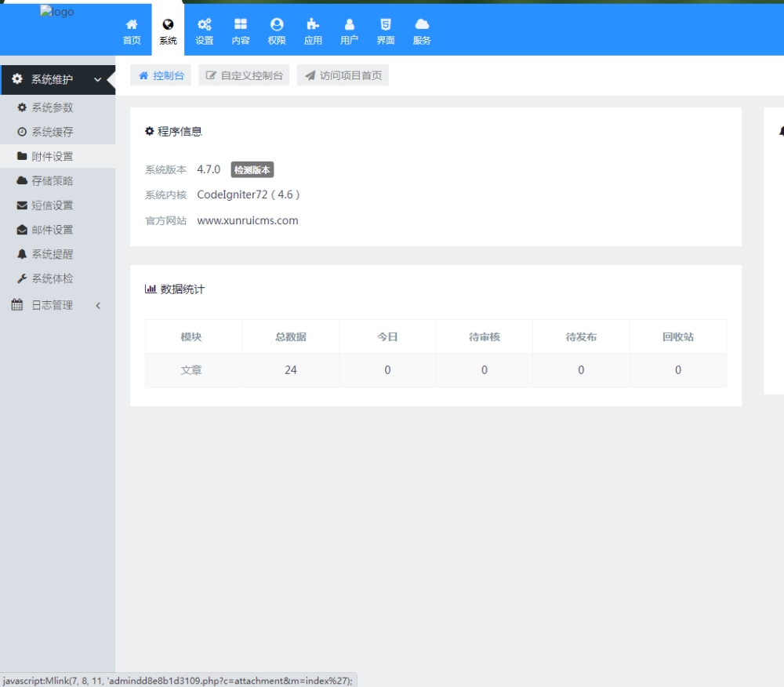Open the 服务 cloud nav item
This screenshot has width=784, height=687.
click(422, 31)
